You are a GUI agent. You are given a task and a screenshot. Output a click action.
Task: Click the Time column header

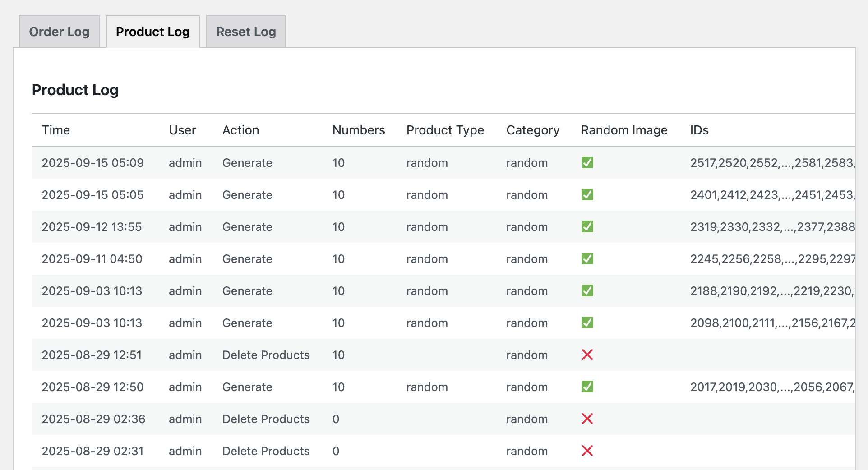(x=56, y=130)
